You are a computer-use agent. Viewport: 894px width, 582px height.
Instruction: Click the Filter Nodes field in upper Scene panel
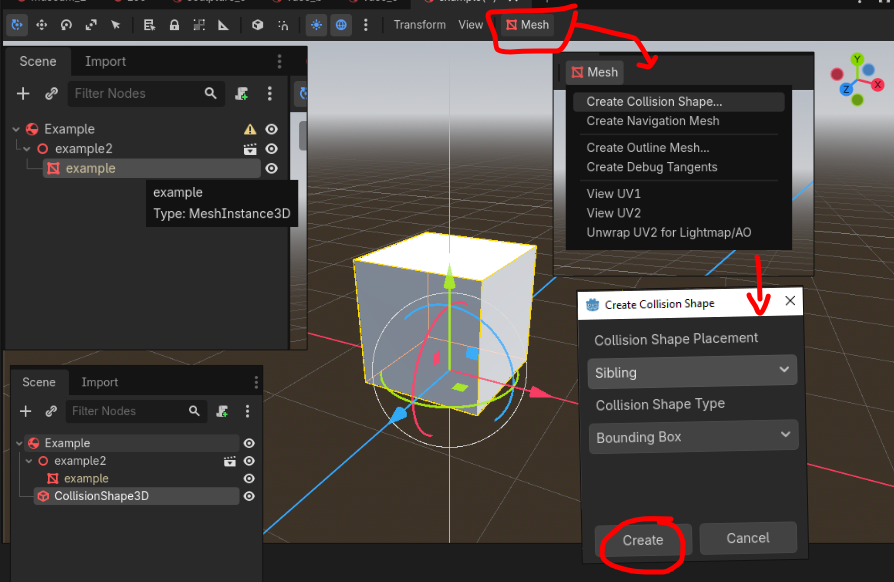pyautogui.click(x=136, y=93)
